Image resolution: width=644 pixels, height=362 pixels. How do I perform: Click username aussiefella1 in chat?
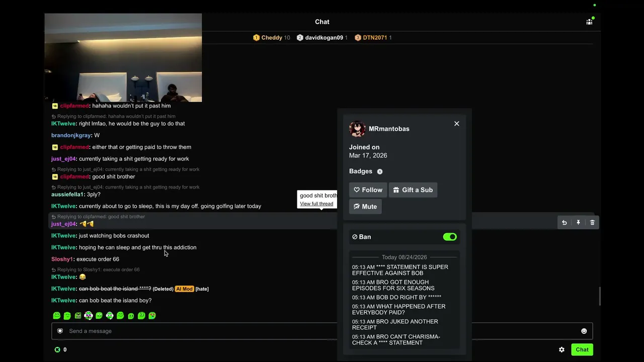[68, 195]
